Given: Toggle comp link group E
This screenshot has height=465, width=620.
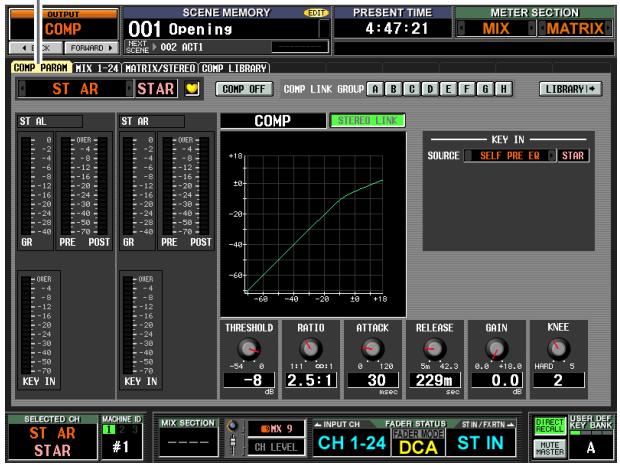Looking at the screenshot, I should [448, 89].
